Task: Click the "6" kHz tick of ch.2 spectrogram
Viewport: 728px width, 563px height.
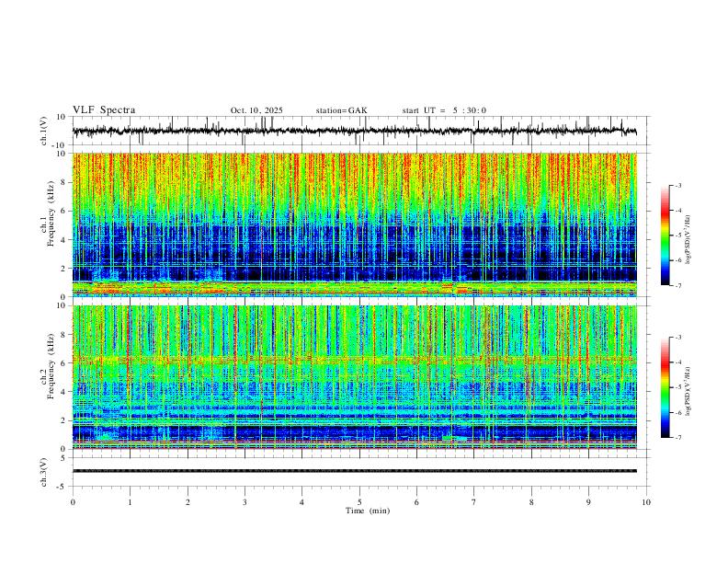Action: (63, 363)
